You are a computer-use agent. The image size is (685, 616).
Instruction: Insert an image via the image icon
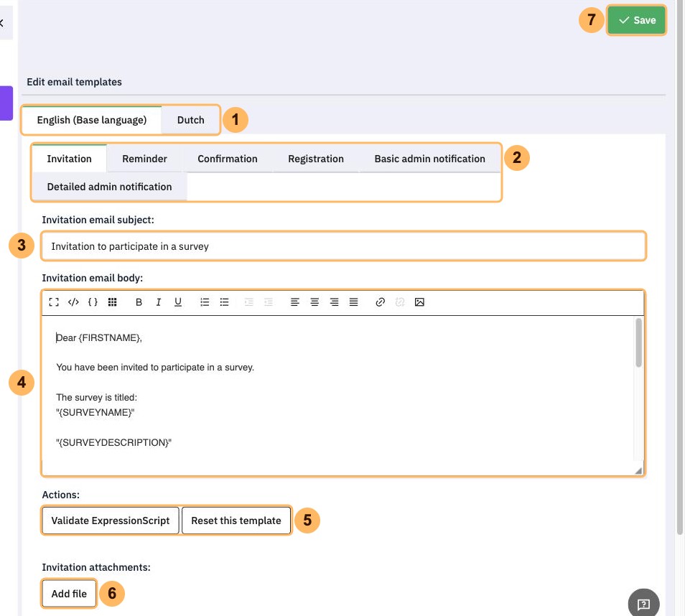tap(419, 302)
